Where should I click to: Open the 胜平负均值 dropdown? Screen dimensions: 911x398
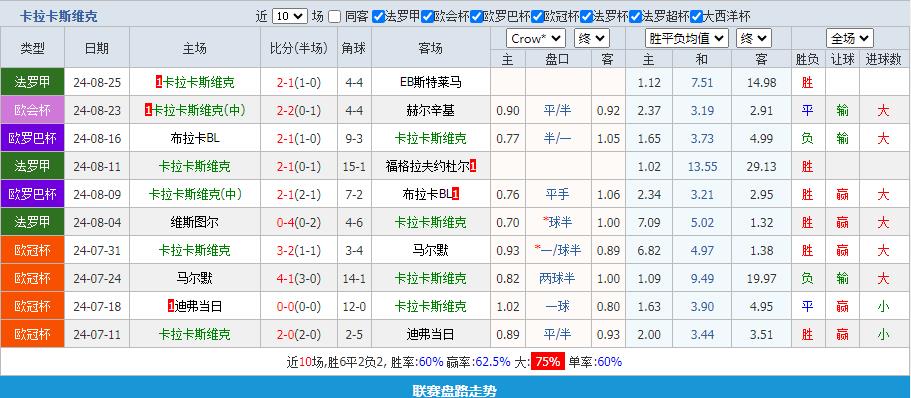click(x=687, y=39)
